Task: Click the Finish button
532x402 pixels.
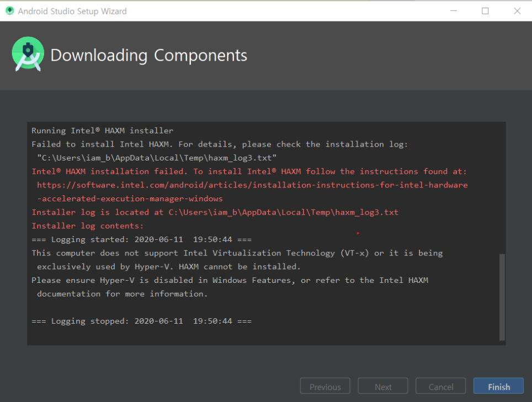Action: (498, 386)
